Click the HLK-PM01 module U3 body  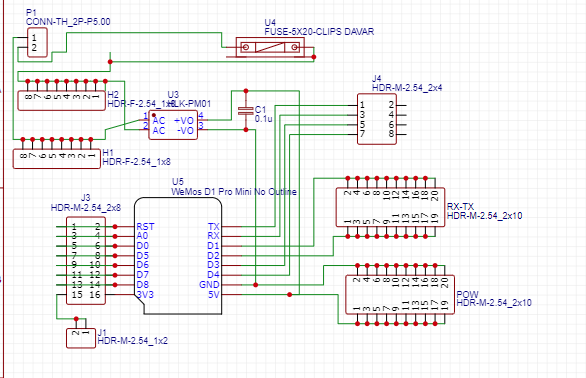point(173,125)
